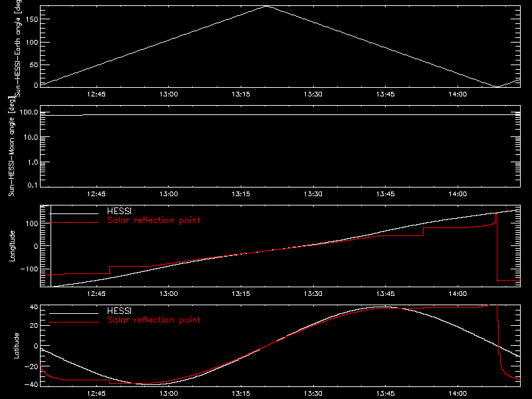This screenshot has width=532, height=399.
Task: Click the Solar reflection point label in the Latitude plot
Action: [x=154, y=320]
